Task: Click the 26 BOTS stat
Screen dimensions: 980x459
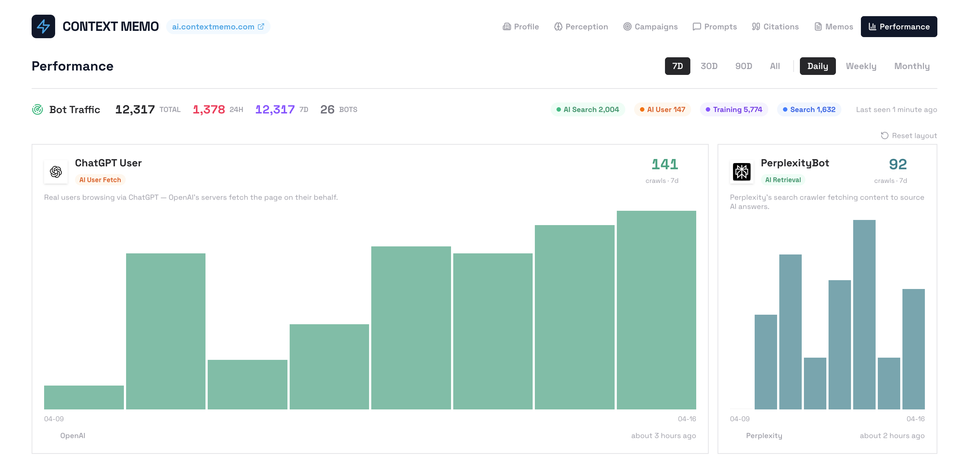Action: [339, 109]
